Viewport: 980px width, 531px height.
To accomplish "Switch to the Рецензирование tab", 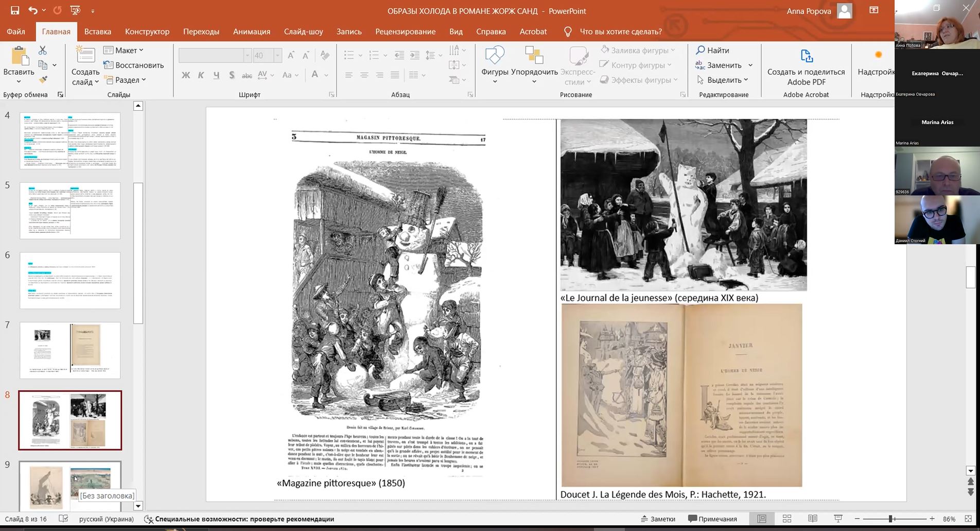I will (406, 31).
